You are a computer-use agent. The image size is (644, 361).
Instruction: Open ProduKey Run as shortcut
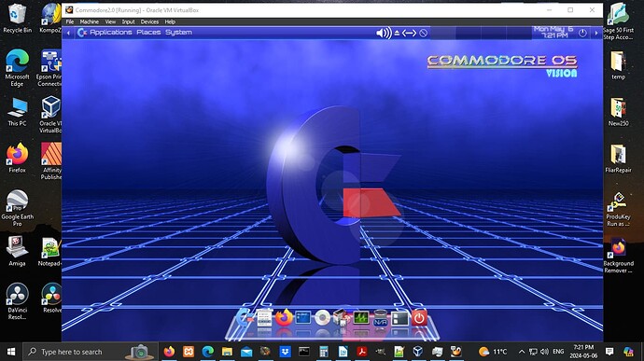click(618, 209)
